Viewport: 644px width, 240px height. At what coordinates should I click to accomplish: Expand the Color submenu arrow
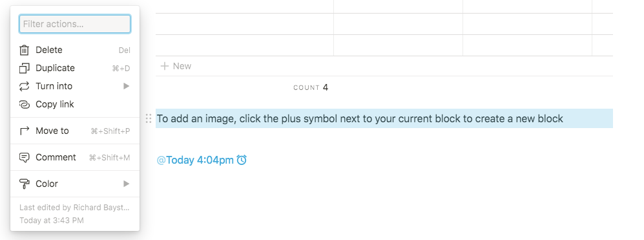(x=127, y=184)
